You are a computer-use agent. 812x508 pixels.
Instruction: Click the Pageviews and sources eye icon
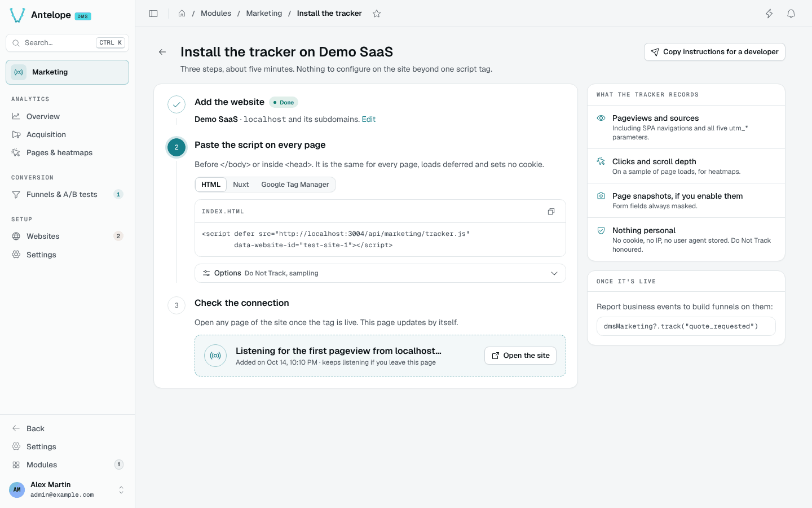(x=601, y=119)
